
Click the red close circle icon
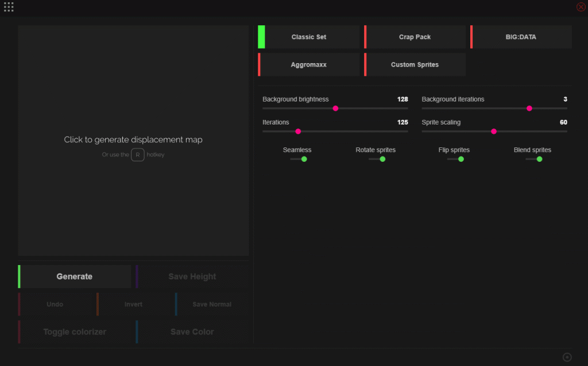coord(581,7)
